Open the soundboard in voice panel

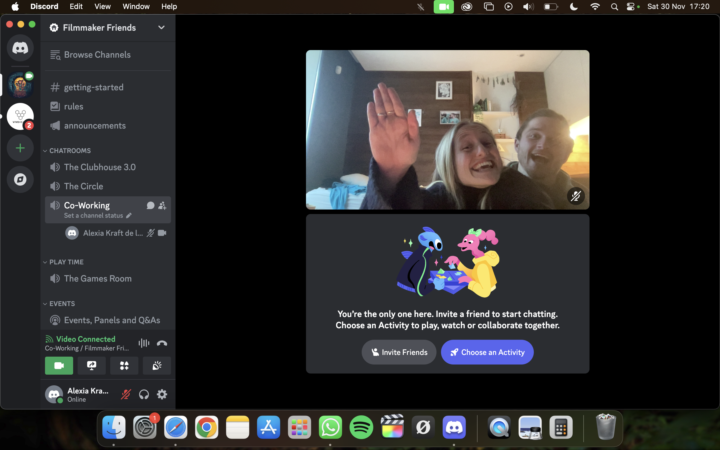click(157, 366)
